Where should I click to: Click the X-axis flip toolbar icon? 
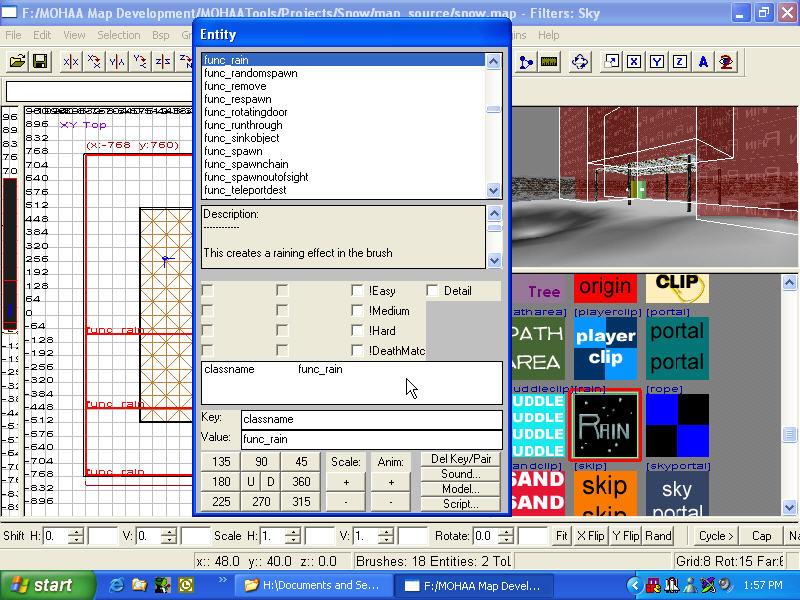tap(70, 62)
